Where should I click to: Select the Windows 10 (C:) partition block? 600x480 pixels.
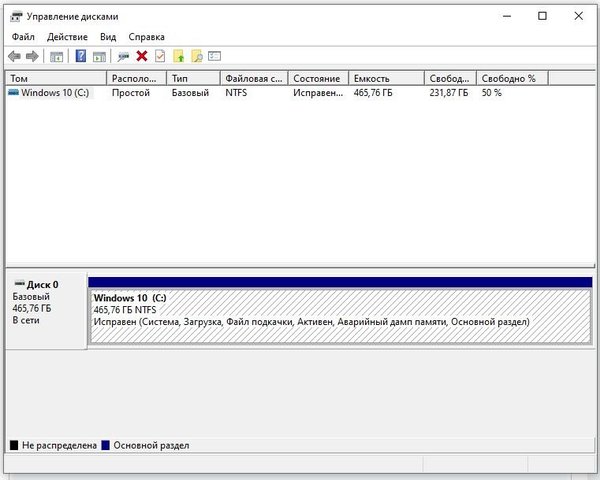click(x=340, y=316)
